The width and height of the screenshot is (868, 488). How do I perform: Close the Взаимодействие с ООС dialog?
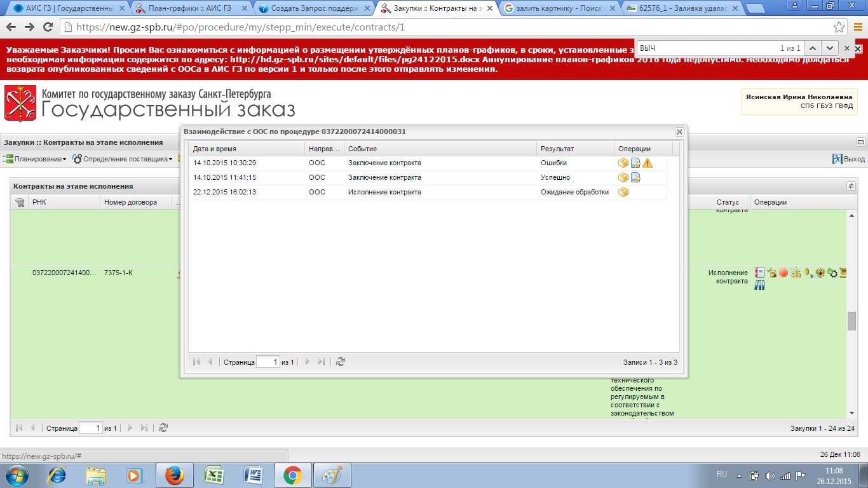[x=679, y=132]
